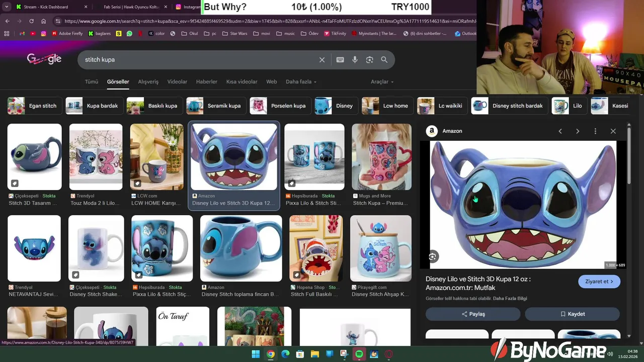
Task: Click the Google logo
Action: pyautogui.click(x=44, y=59)
